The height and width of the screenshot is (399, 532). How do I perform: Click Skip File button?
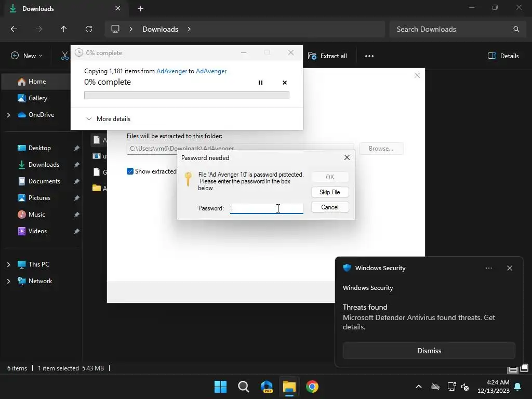click(330, 192)
